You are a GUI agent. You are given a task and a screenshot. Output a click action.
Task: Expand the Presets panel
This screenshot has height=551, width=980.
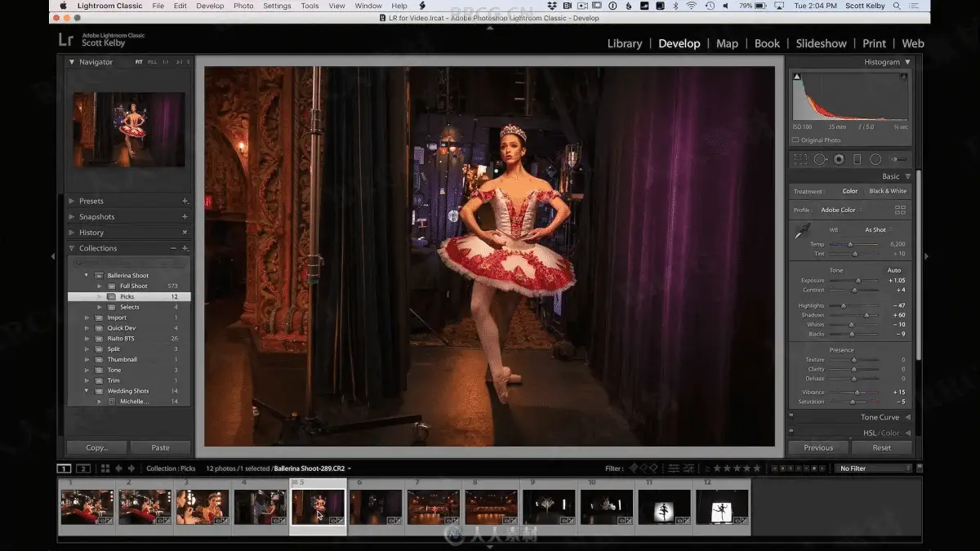pyautogui.click(x=91, y=201)
